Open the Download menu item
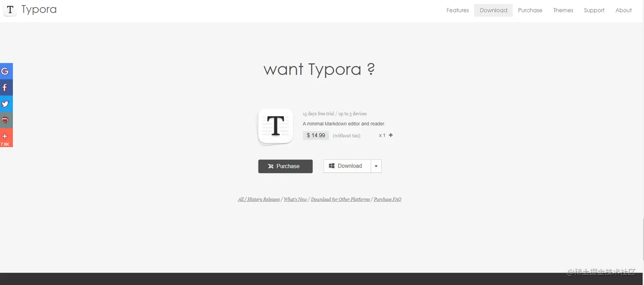This screenshot has height=285, width=644. [493, 10]
